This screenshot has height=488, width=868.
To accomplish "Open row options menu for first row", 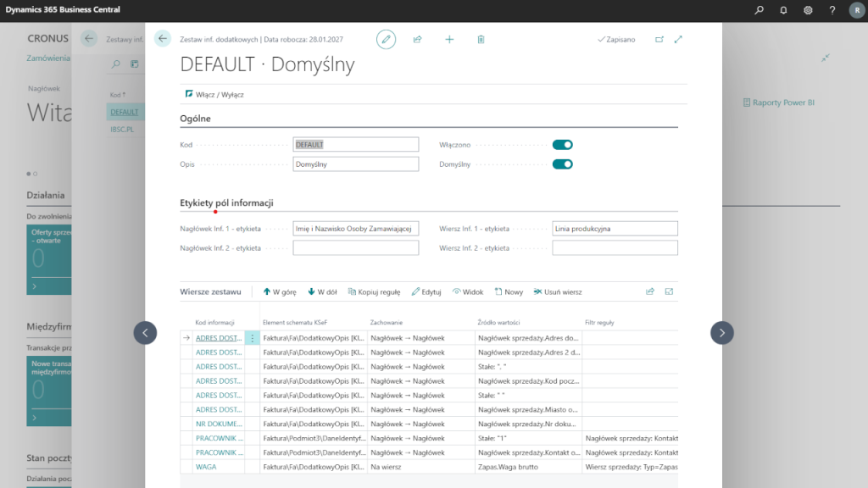I will 252,338.
